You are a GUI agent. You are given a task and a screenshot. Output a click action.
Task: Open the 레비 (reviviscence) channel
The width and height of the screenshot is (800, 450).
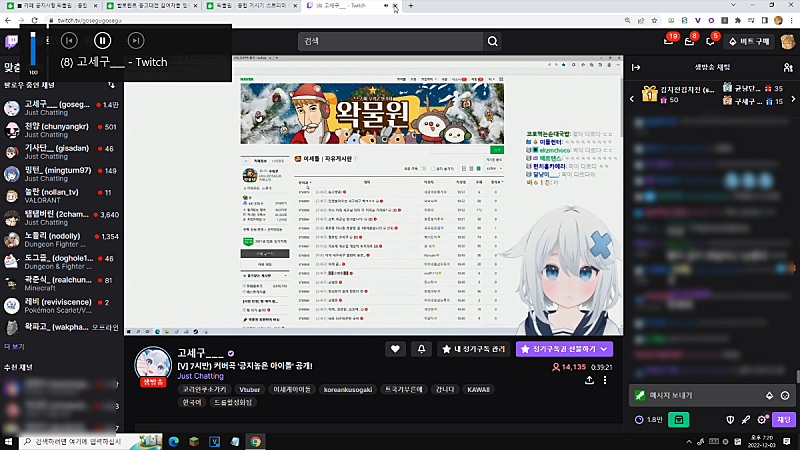coord(61,306)
